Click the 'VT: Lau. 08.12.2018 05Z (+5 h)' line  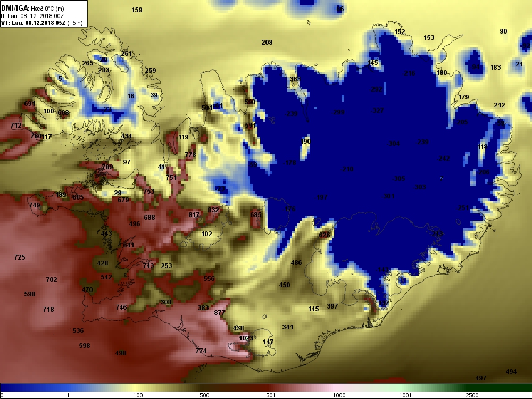tap(41, 23)
